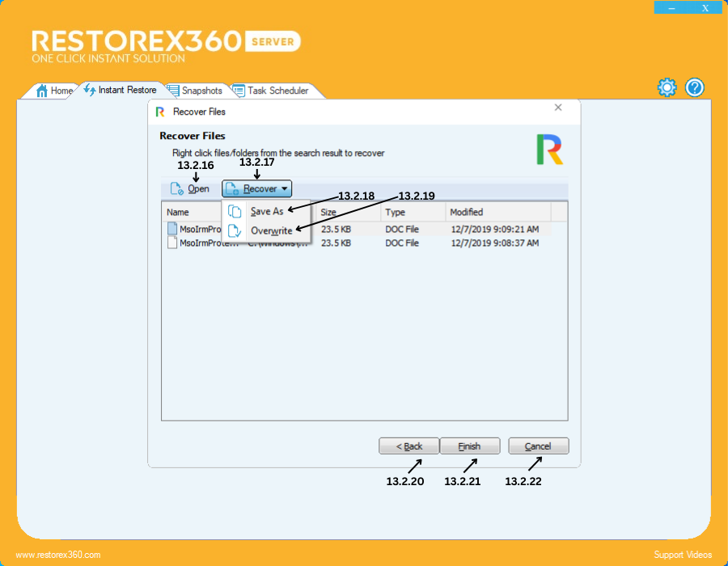Click 23.5 KB size in 9:08:37 row

click(x=336, y=243)
